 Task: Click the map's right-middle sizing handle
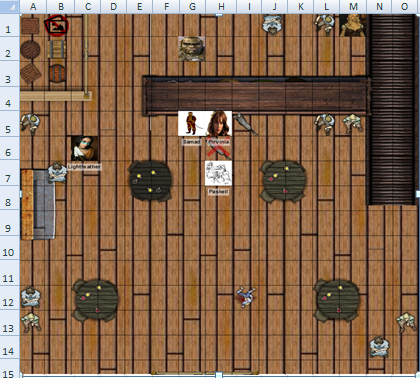point(418,193)
